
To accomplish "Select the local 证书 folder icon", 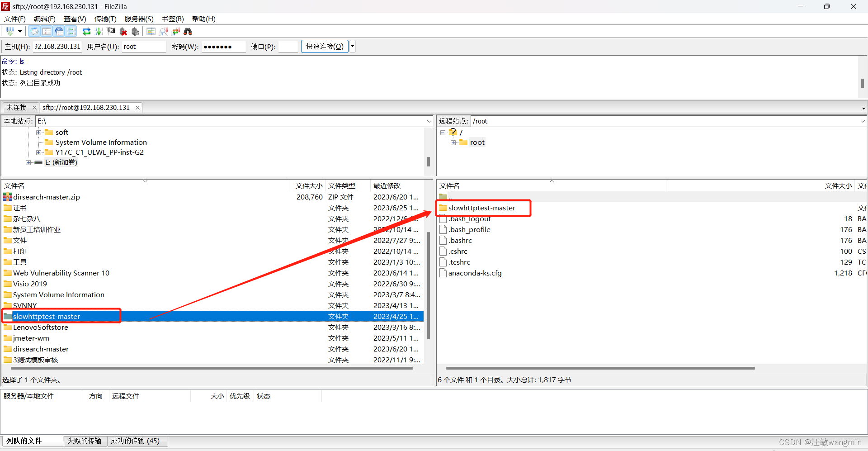I will point(8,208).
